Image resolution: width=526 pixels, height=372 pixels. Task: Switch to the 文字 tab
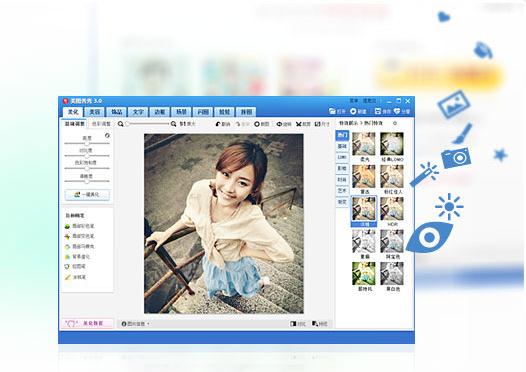point(138,112)
